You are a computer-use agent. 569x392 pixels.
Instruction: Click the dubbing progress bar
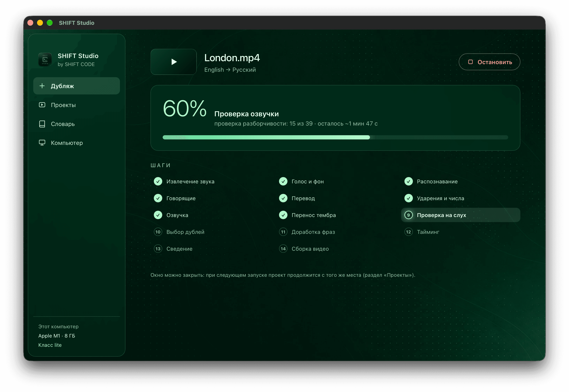pyautogui.click(x=335, y=137)
